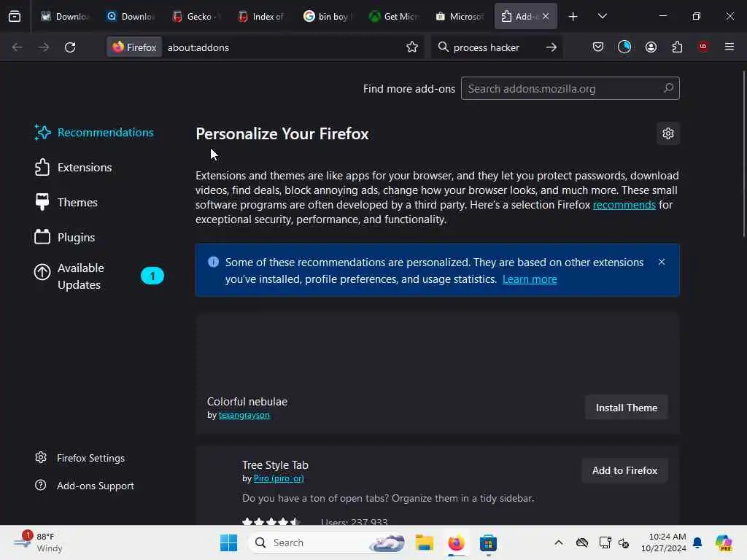Open Add-ons Support link
Screen dimensions: 747x560
click(x=85, y=486)
